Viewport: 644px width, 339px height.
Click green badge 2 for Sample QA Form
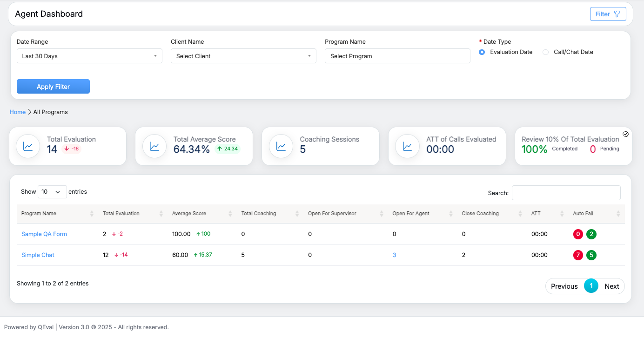click(x=591, y=234)
